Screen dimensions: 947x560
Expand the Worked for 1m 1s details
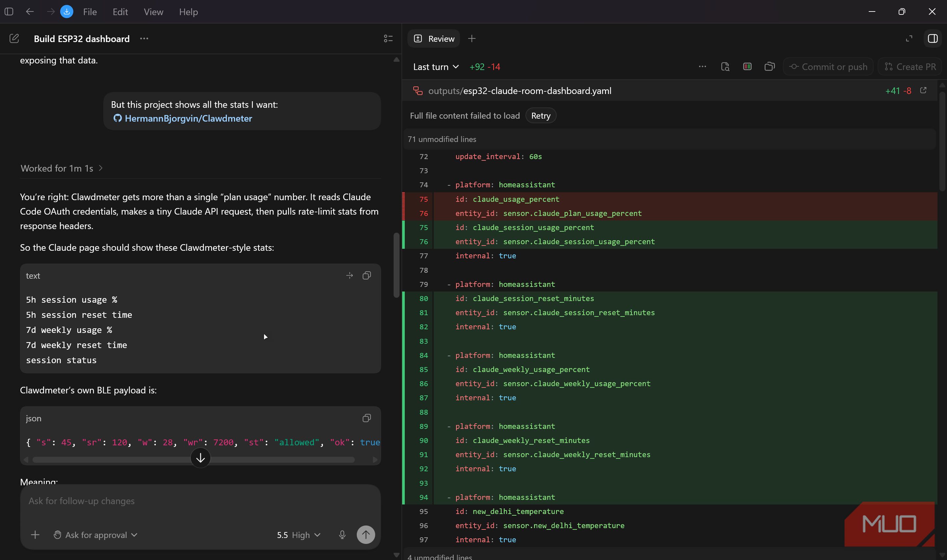[61, 168]
